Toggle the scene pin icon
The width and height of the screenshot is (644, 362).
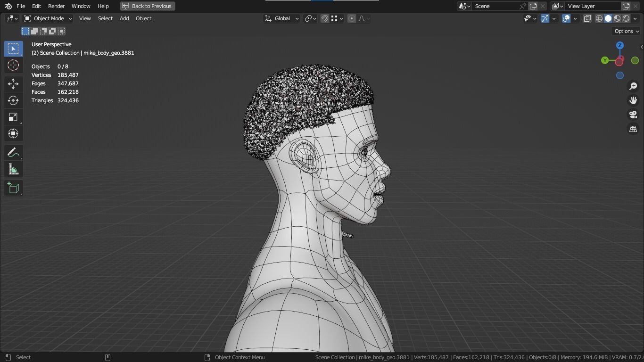(x=522, y=6)
